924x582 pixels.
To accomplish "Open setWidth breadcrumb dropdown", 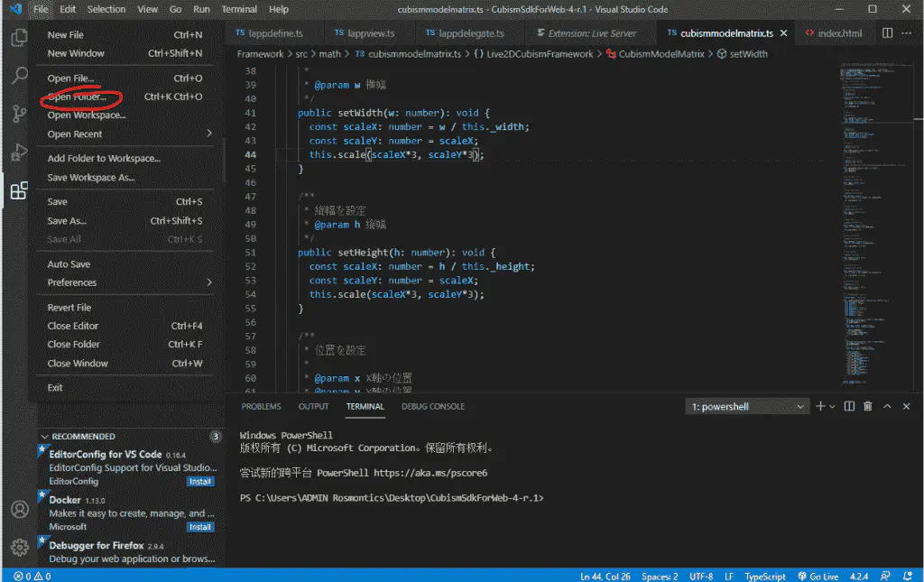I will (742, 53).
